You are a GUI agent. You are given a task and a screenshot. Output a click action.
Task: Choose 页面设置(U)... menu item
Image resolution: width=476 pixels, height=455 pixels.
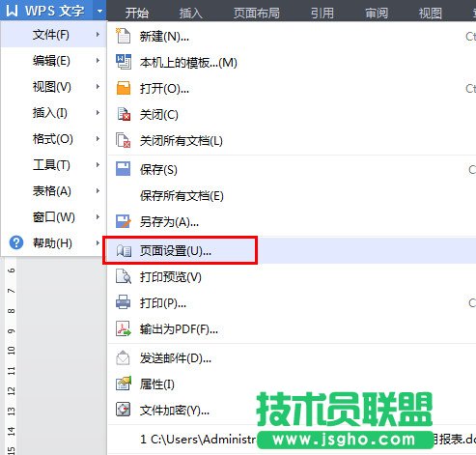point(292,250)
